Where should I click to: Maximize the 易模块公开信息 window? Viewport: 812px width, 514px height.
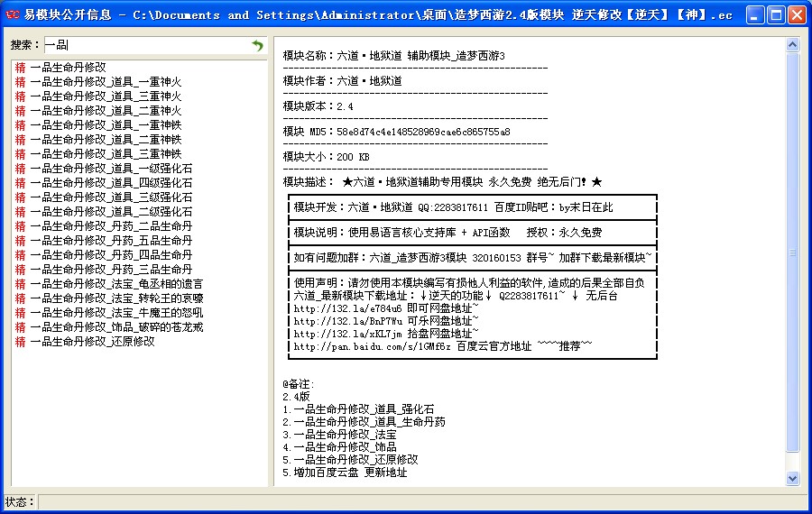(x=775, y=15)
